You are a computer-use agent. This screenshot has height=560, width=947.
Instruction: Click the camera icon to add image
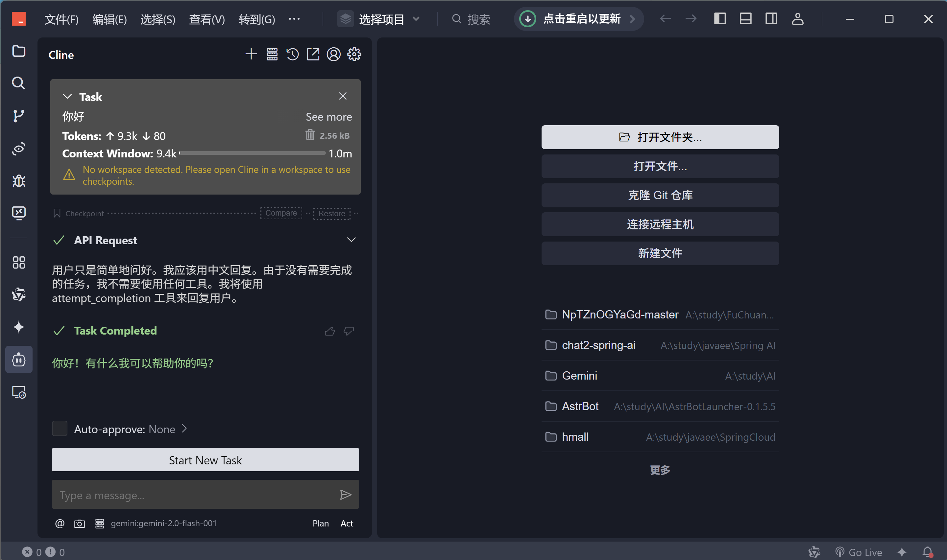click(x=79, y=524)
